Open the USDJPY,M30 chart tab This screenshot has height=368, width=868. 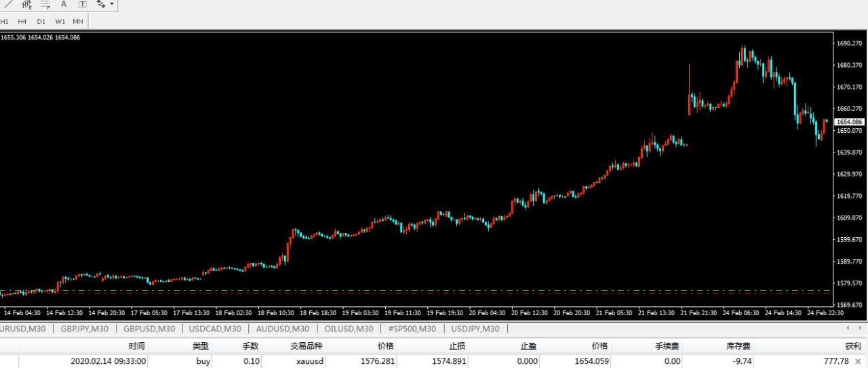click(x=475, y=329)
